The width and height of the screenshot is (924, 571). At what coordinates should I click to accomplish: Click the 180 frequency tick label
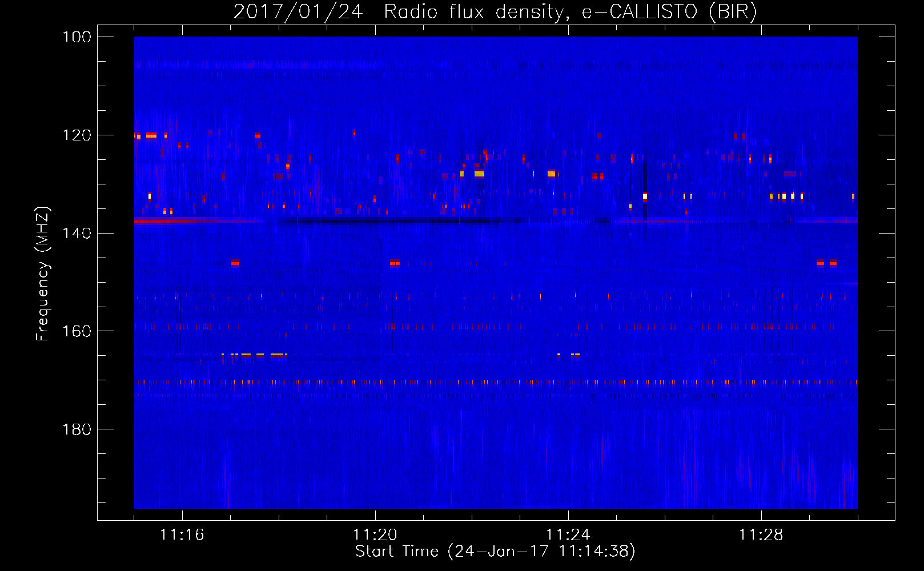pos(77,429)
